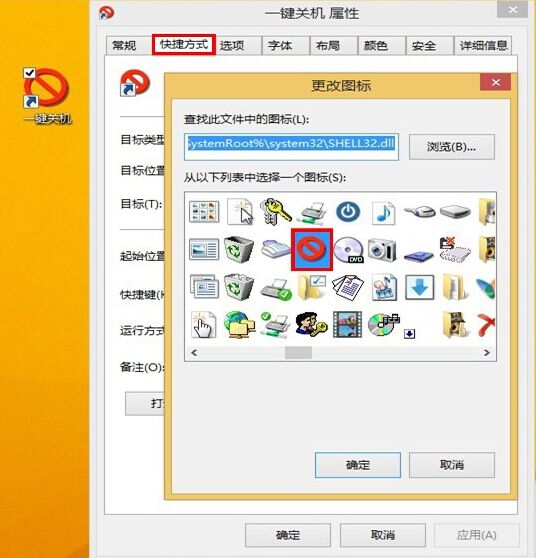This screenshot has width=536, height=558.
Task: Choose the computer mouse icon
Action: pyautogui.click(x=420, y=212)
